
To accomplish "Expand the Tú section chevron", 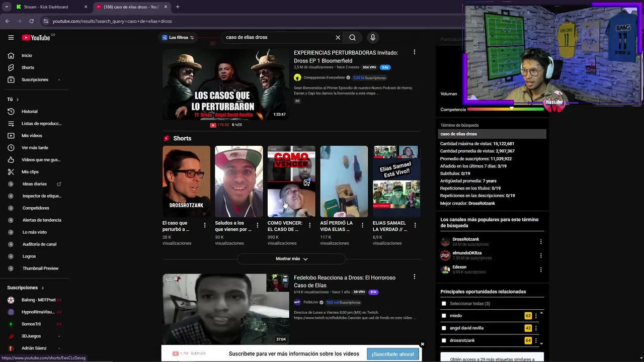I will [17, 100].
